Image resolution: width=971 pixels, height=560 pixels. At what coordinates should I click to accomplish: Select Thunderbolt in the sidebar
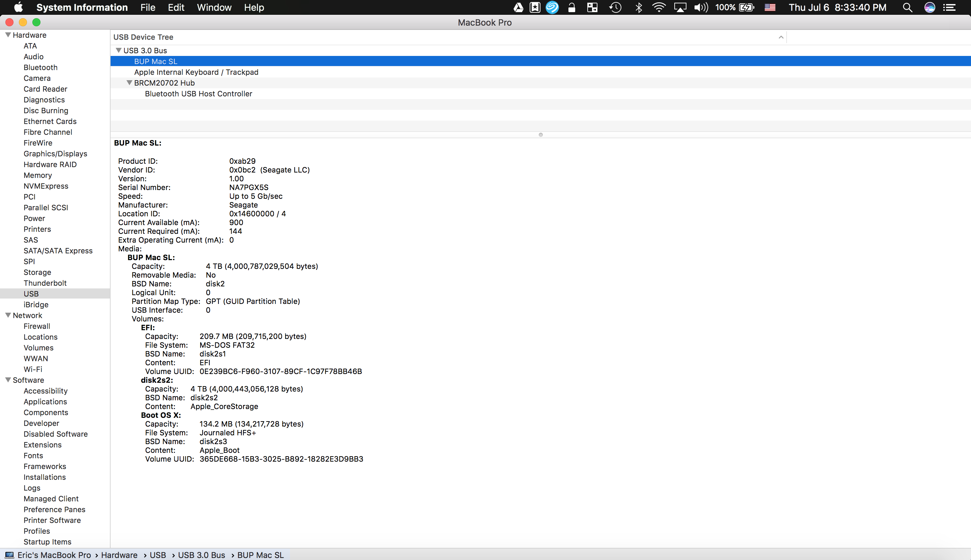click(x=45, y=283)
